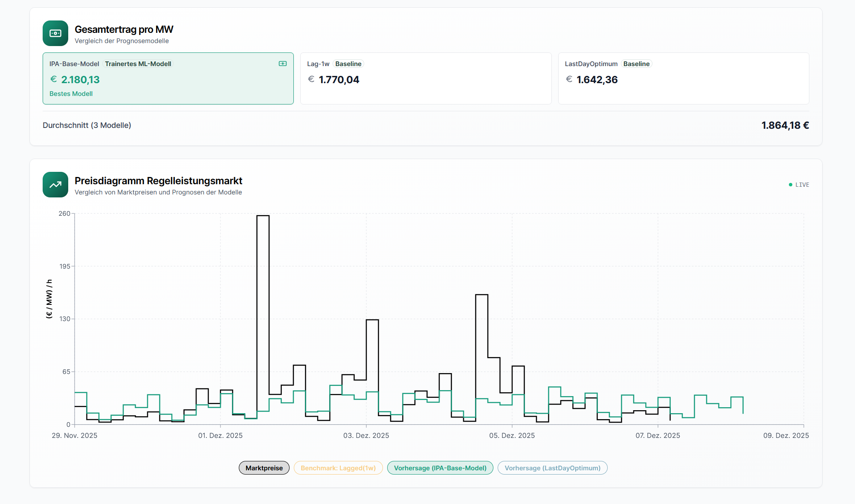The width and height of the screenshot is (855, 504).
Task: Click the trending-up chart icon beside Preisdiagramm
Action: coord(55,185)
